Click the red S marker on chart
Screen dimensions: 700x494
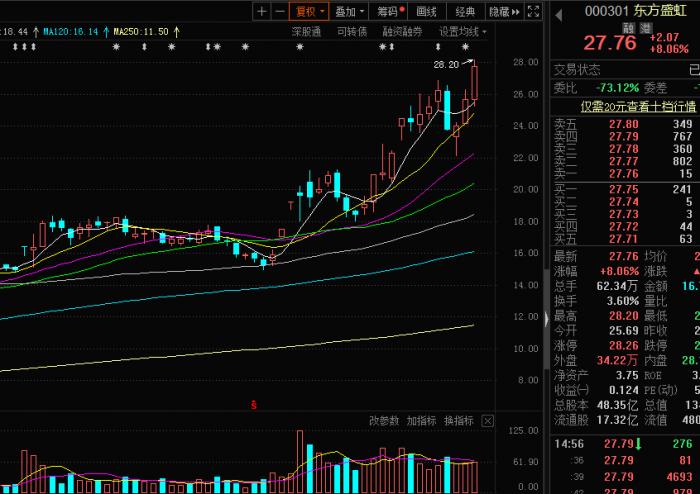(254, 405)
